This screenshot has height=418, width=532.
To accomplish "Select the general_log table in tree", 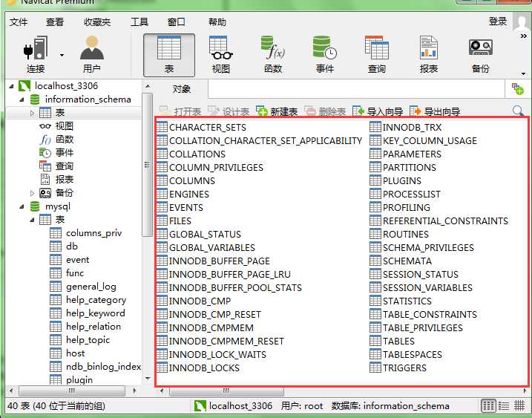I will click(91, 287).
